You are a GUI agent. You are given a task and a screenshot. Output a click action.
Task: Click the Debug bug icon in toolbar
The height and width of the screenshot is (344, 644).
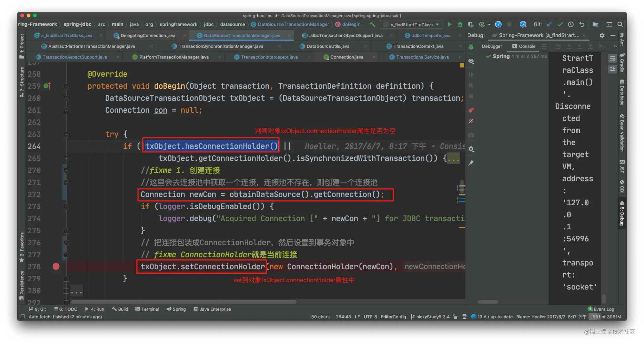pos(460,24)
